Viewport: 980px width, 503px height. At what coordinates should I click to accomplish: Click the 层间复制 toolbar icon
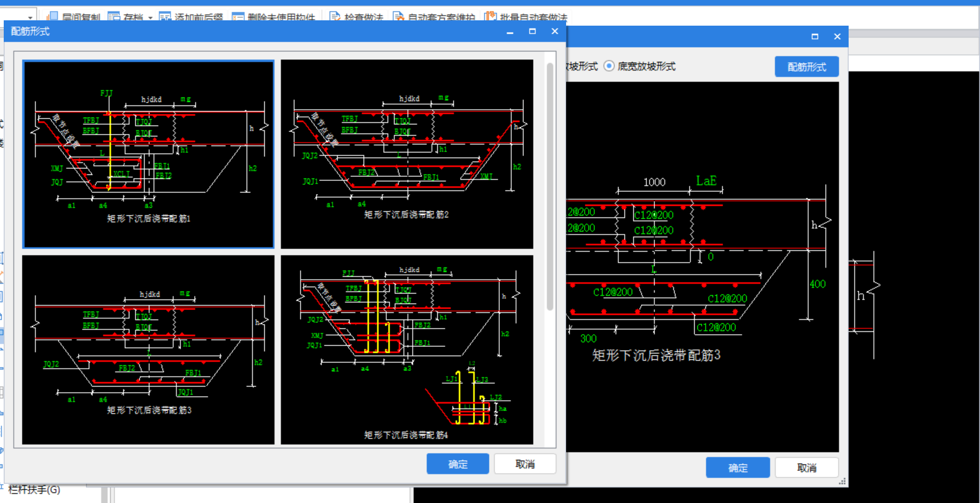[52, 17]
